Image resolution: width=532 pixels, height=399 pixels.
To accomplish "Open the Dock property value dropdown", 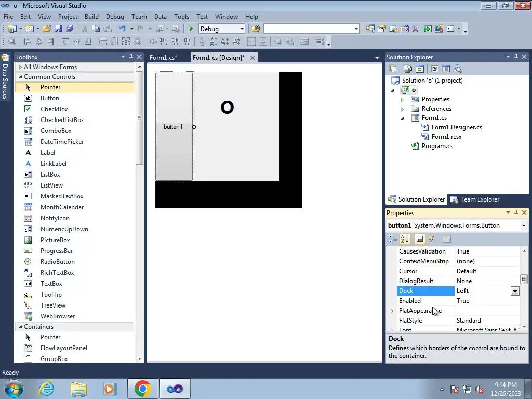I will 515,291.
